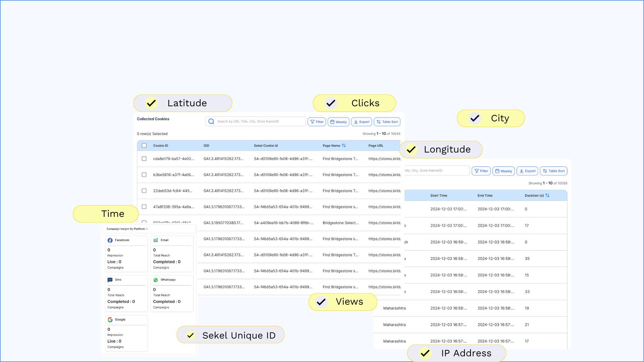Screen dimensions: 644x362
Task: Click the Page Name sort arrows icon
Action: point(344,145)
